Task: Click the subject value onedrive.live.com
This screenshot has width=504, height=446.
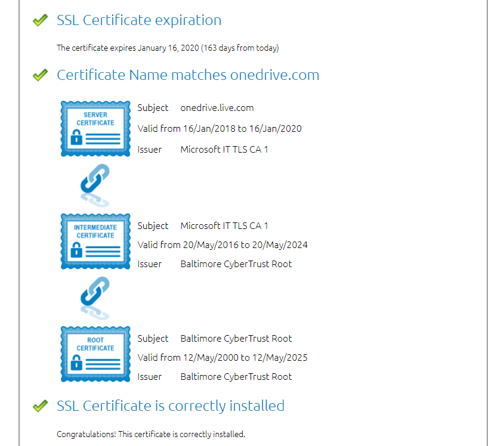Action: pyautogui.click(x=217, y=108)
